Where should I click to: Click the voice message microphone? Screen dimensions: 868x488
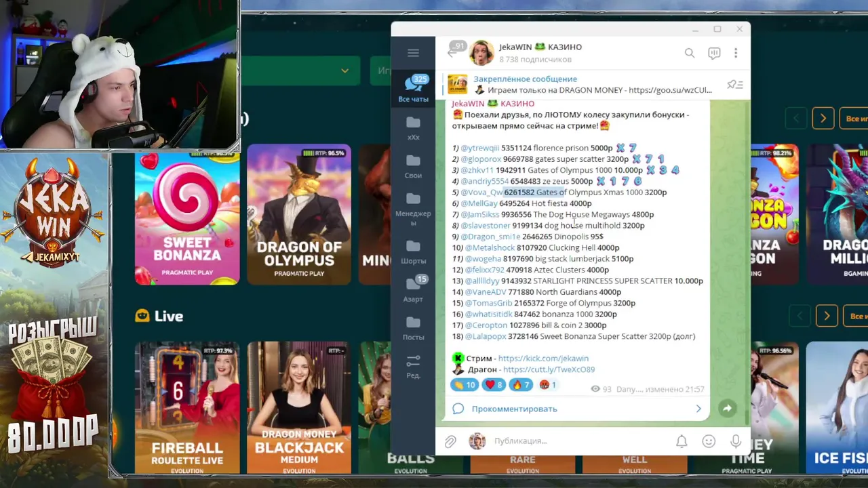pyautogui.click(x=736, y=441)
